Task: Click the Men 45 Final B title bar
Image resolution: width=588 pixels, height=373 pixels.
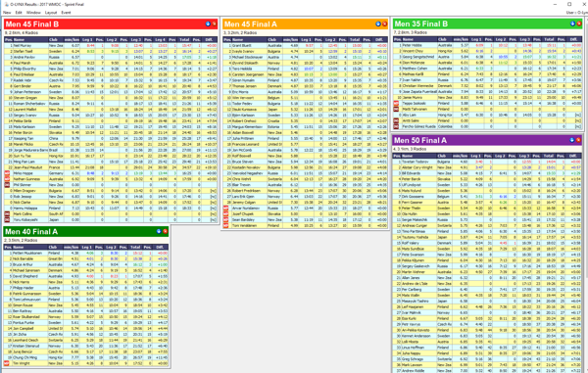Action: click(x=111, y=23)
